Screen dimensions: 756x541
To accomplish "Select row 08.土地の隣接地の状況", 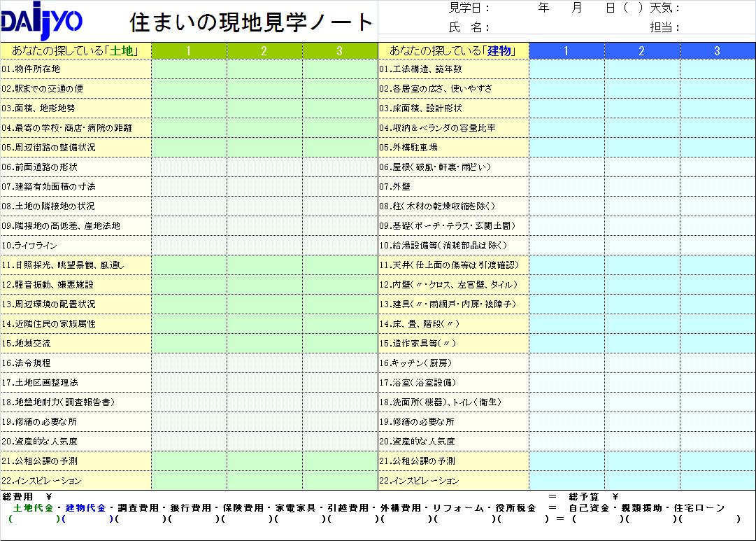I will (x=76, y=206).
